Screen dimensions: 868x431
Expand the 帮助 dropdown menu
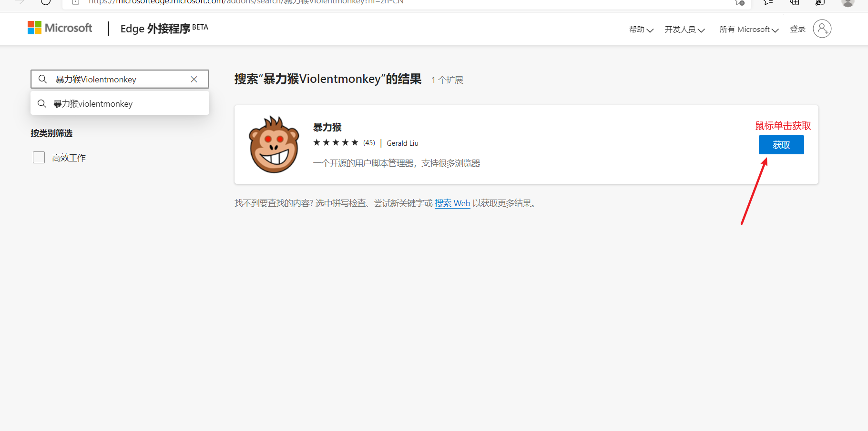tap(641, 30)
